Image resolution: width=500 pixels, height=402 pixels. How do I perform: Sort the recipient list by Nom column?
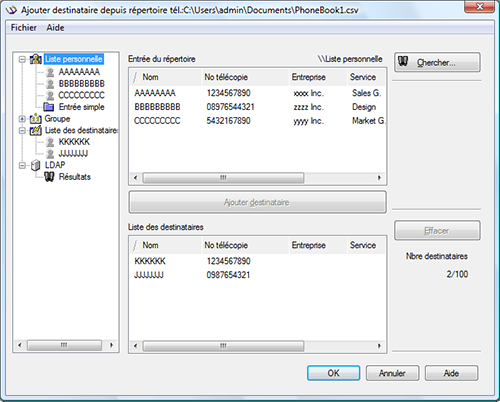tap(166, 245)
